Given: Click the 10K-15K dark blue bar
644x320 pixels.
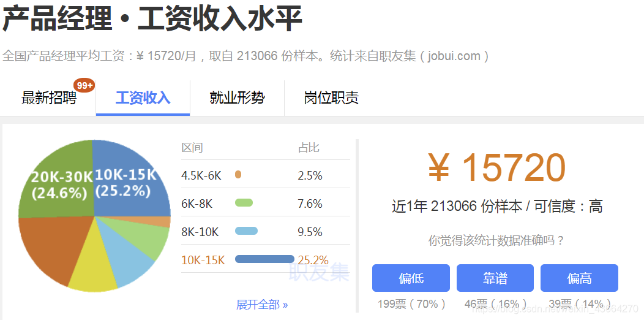Looking at the screenshot, I should click(x=264, y=259).
